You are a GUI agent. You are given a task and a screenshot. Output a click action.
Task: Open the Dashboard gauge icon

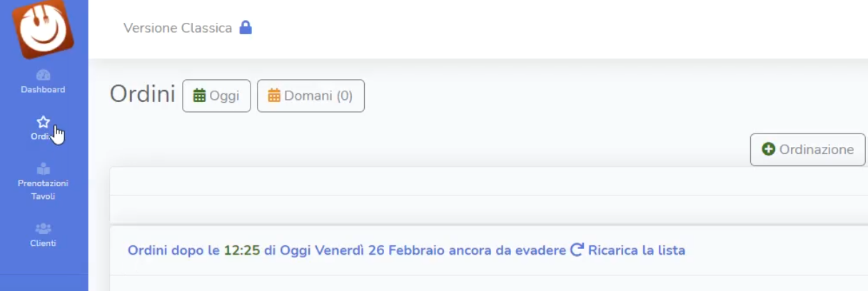click(x=43, y=75)
